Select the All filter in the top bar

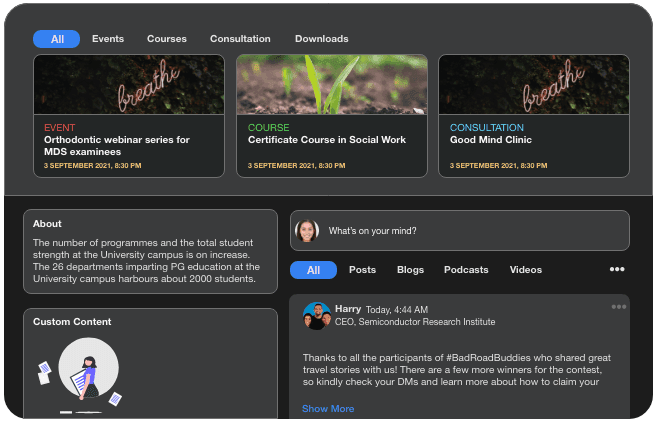tap(57, 39)
